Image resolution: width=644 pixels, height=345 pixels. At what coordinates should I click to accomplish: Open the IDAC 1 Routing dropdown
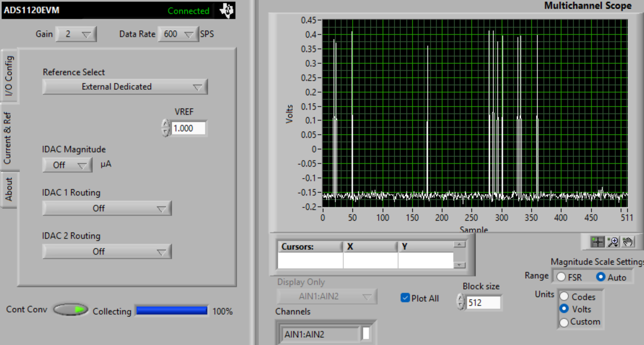(107, 208)
